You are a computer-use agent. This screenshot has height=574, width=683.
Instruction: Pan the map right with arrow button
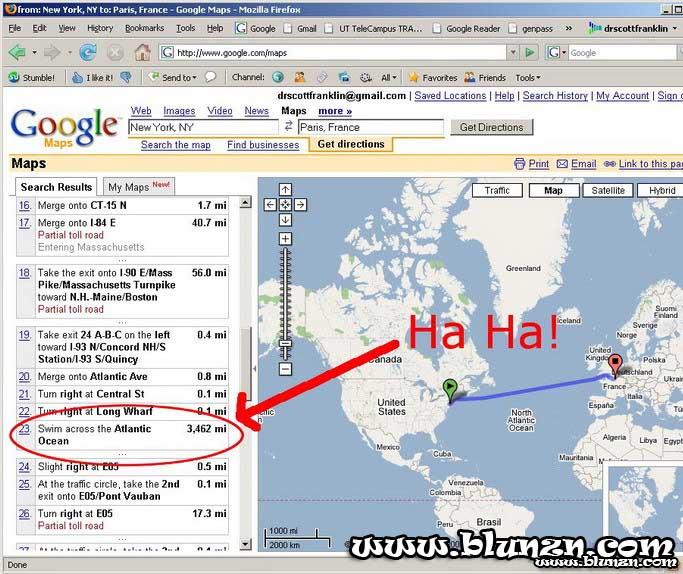click(x=300, y=205)
